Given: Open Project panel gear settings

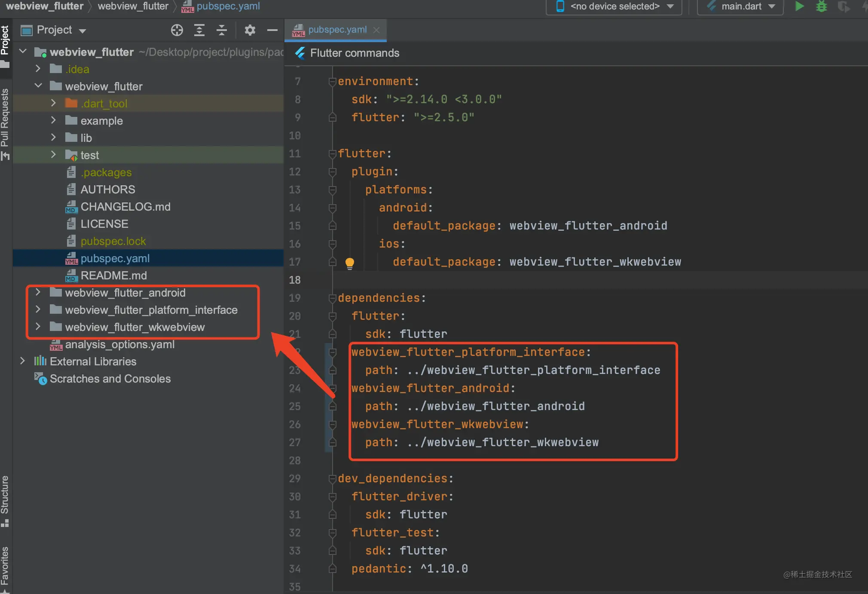Looking at the screenshot, I should 250,30.
